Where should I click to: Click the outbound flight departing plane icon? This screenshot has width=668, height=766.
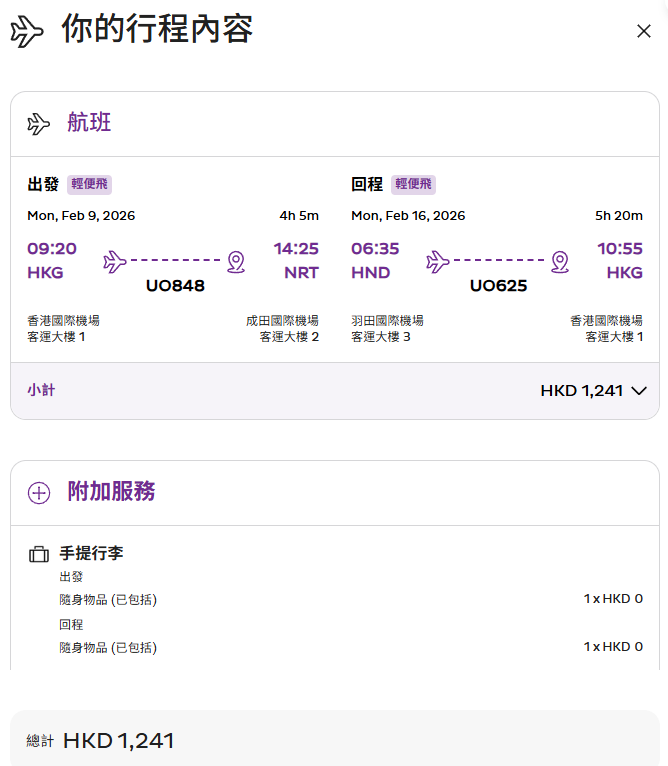(x=115, y=262)
